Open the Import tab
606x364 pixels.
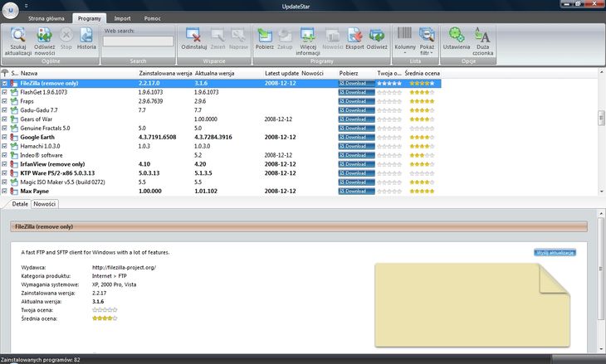point(122,18)
